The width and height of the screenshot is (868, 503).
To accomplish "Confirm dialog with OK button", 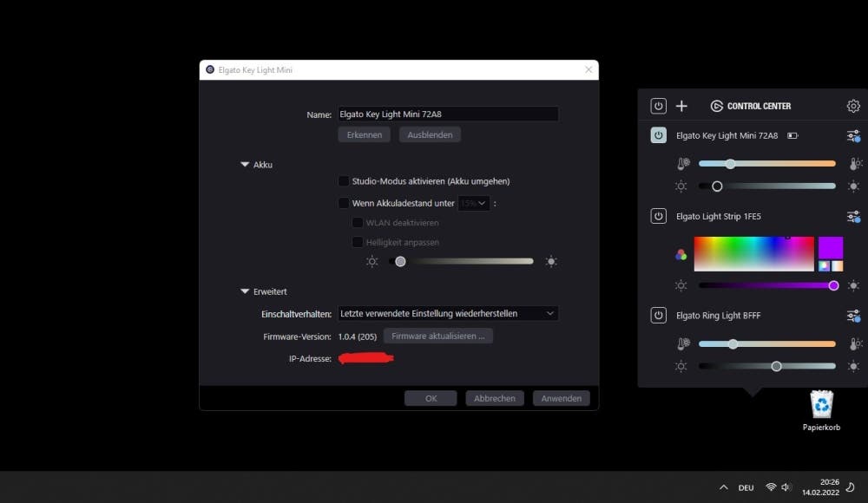I will pos(431,398).
